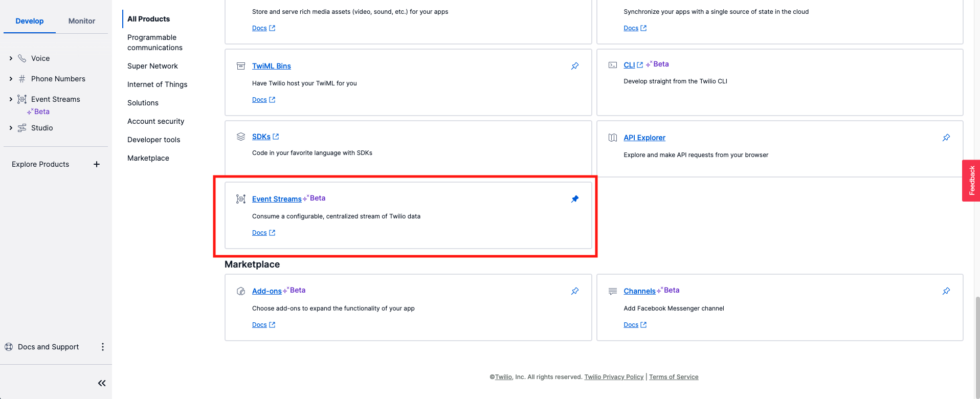Switch to the Develop tab
The width and height of the screenshot is (980, 399).
30,21
